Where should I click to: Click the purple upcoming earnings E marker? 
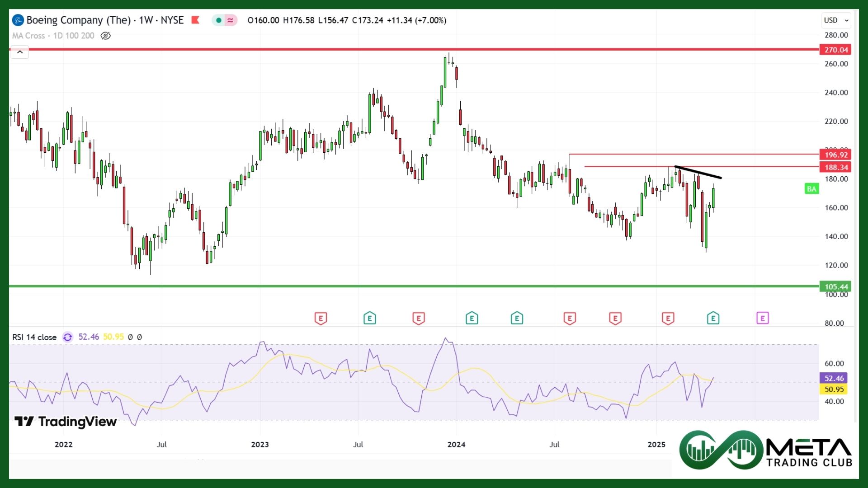tap(762, 318)
